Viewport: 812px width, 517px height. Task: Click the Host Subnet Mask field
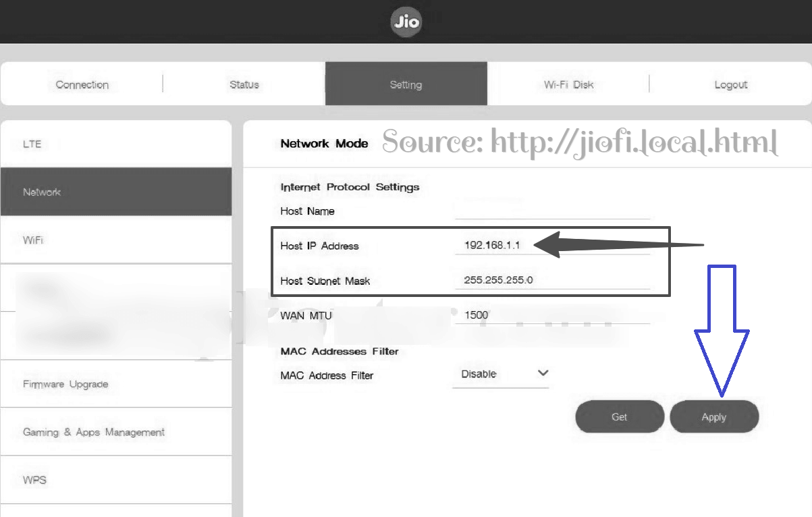pos(552,280)
